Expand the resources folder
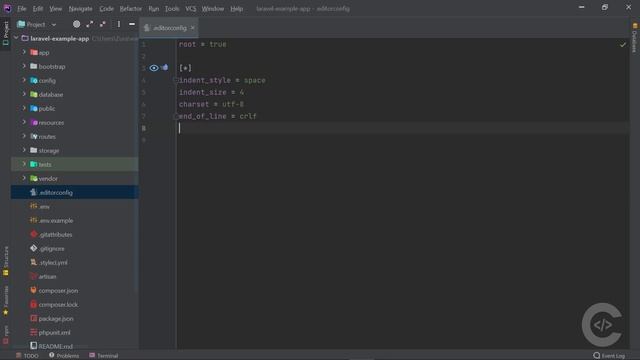The image size is (640, 360). click(24, 122)
